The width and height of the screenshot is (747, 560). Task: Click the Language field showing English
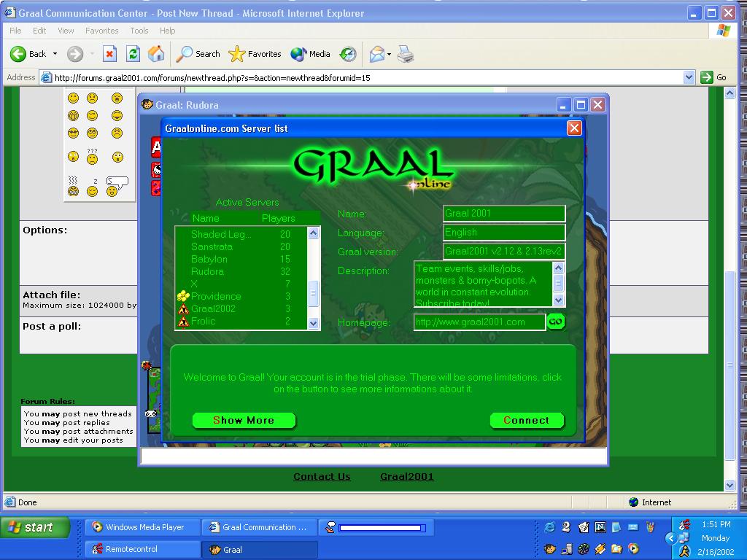[x=504, y=233]
